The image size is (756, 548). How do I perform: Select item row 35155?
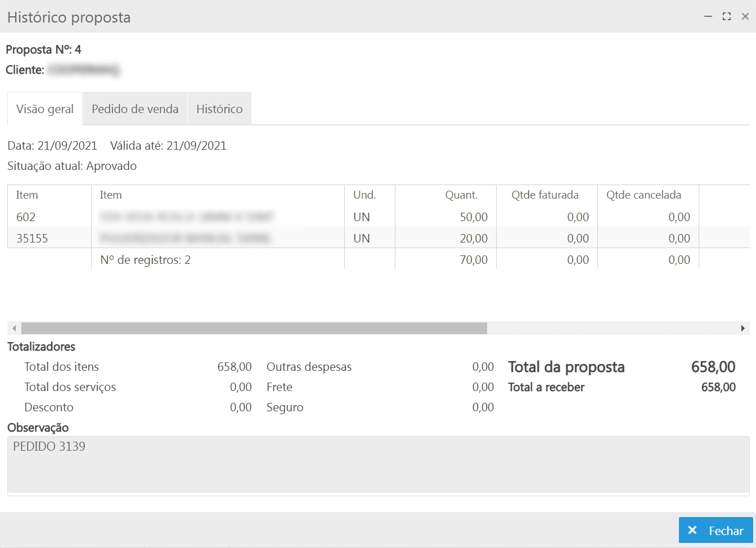click(x=32, y=239)
